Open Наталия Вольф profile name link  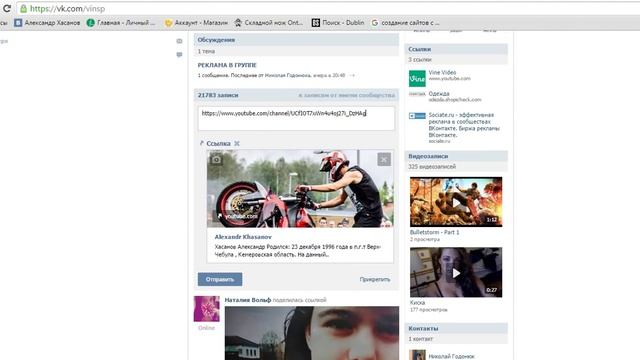(x=247, y=300)
